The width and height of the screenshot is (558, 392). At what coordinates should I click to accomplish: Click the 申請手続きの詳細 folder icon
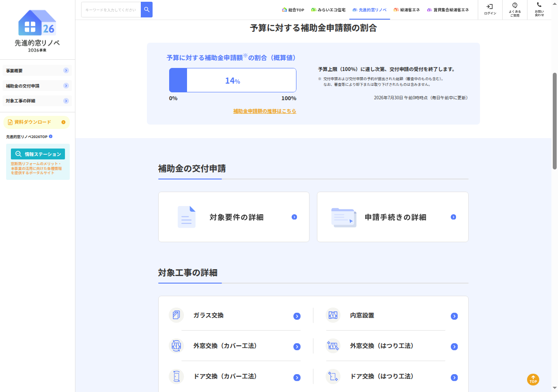344,217
